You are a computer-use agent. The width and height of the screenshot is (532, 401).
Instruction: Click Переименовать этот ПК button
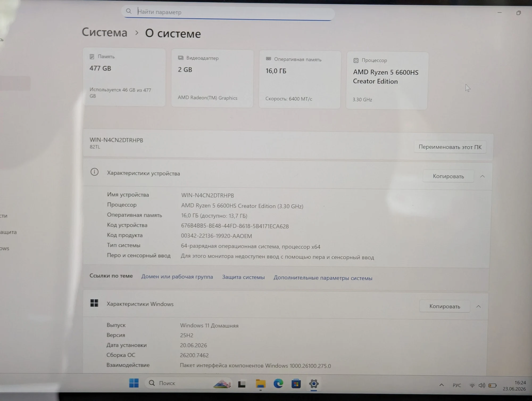click(450, 147)
